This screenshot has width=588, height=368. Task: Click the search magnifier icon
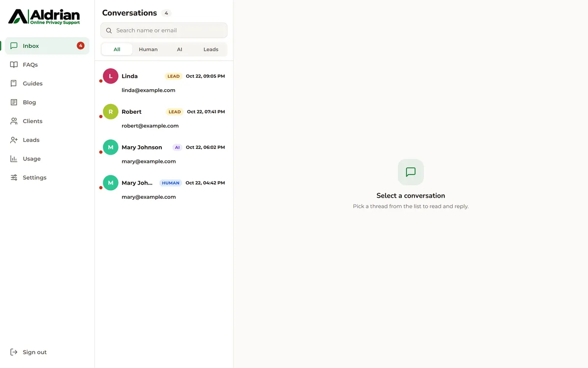(x=109, y=30)
